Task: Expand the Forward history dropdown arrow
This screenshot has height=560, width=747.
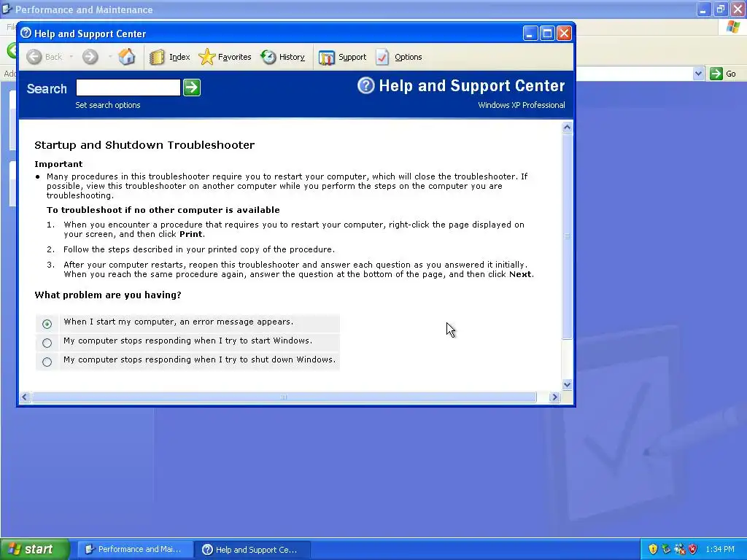Action: click(x=110, y=57)
